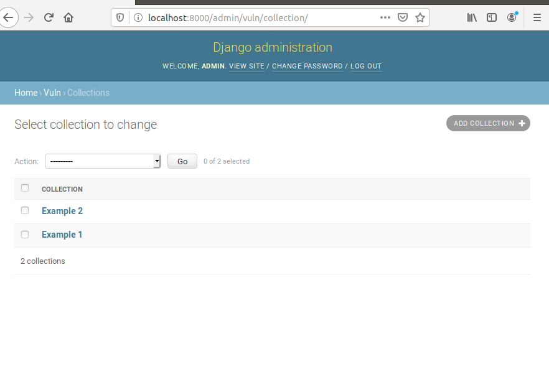Click the Django administration title

click(x=273, y=47)
